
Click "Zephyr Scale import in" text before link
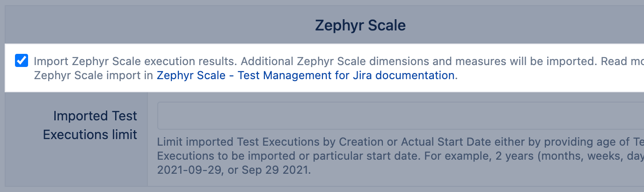[x=94, y=75]
